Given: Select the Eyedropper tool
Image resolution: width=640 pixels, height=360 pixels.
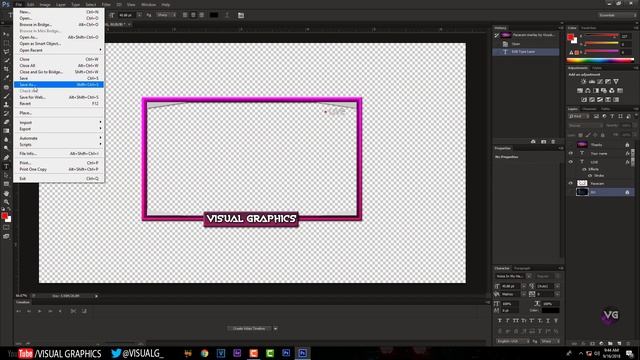Looking at the screenshot, I should coord(6,78).
